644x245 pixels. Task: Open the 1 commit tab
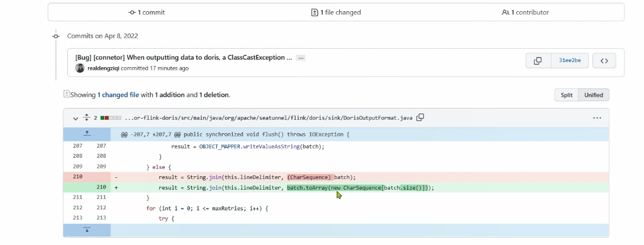[x=147, y=12]
